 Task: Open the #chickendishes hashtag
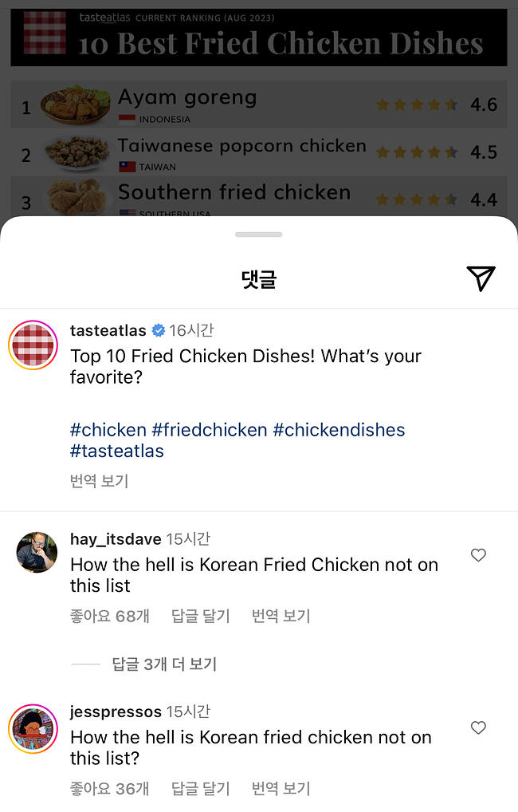[x=339, y=430]
